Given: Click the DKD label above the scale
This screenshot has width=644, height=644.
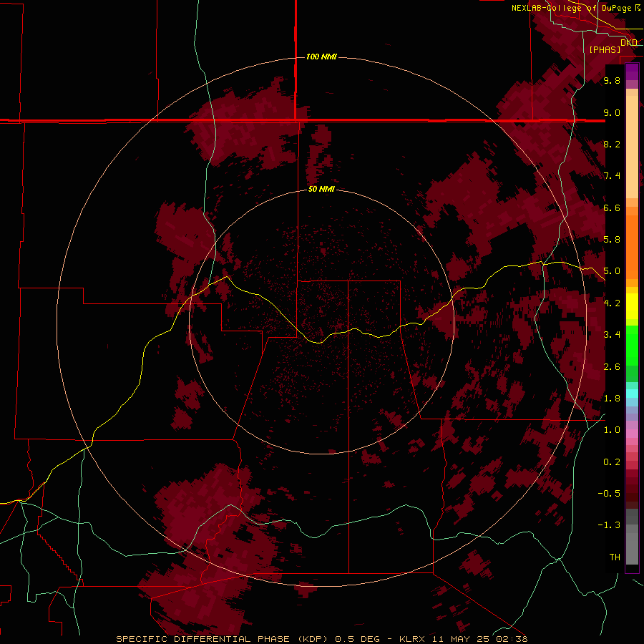Looking at the screenshot, I should click(629, 42).
